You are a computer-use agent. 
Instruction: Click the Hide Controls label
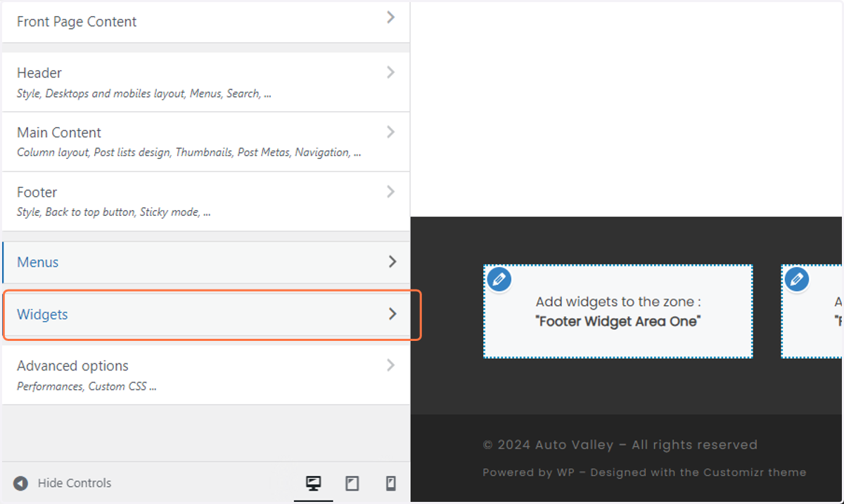pos(75,483)
